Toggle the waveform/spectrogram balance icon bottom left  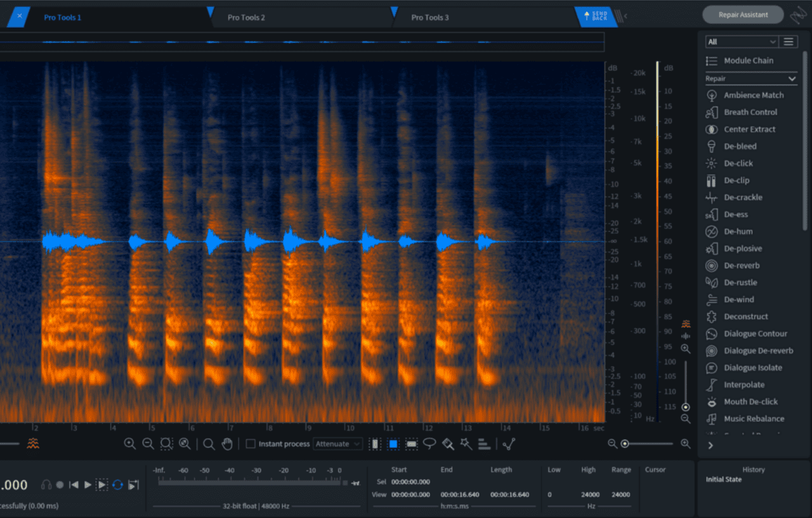click(33, 443)
